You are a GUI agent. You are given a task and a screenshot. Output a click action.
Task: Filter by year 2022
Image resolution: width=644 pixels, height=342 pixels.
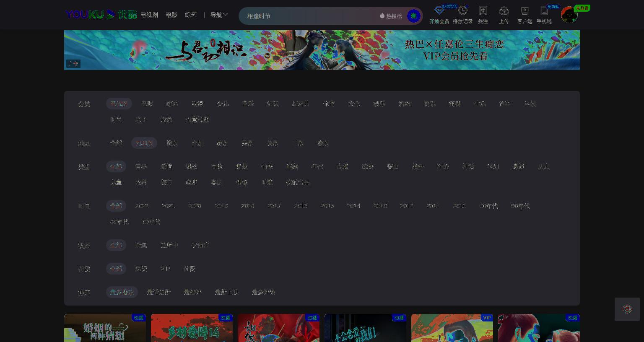point(142,206)
